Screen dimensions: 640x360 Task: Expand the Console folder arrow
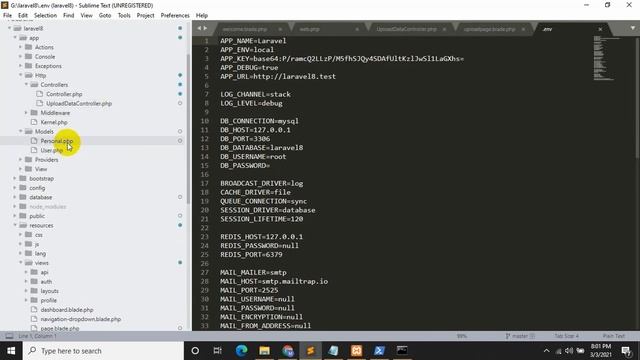click(x=20, y=56)
